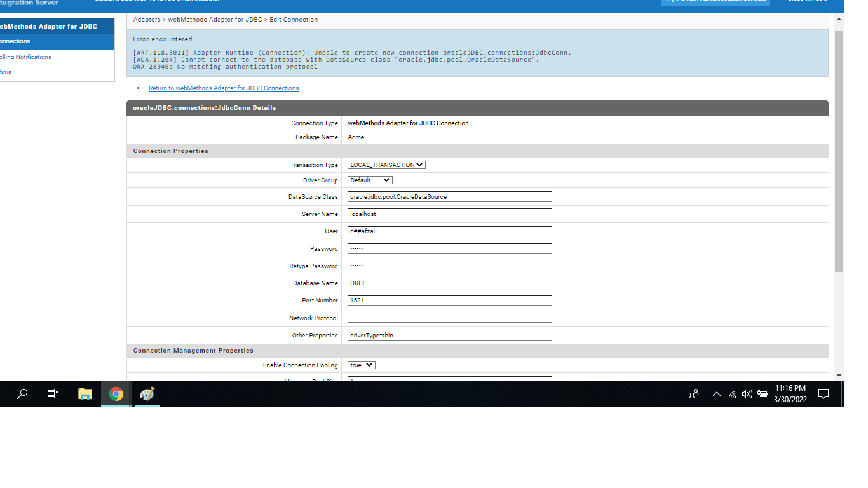The image size is (868, 488).
Task: Expand the Transaction Type dropdown
Action: point(386,165)
